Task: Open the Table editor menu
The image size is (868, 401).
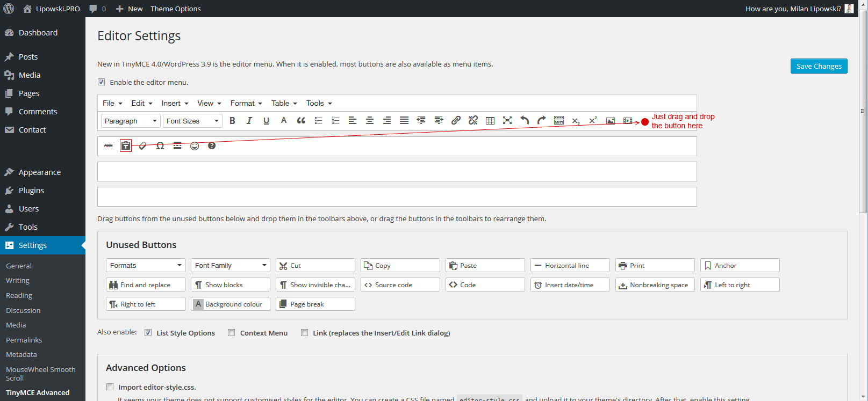Action: pyautogui.click(x=284, y=103)
